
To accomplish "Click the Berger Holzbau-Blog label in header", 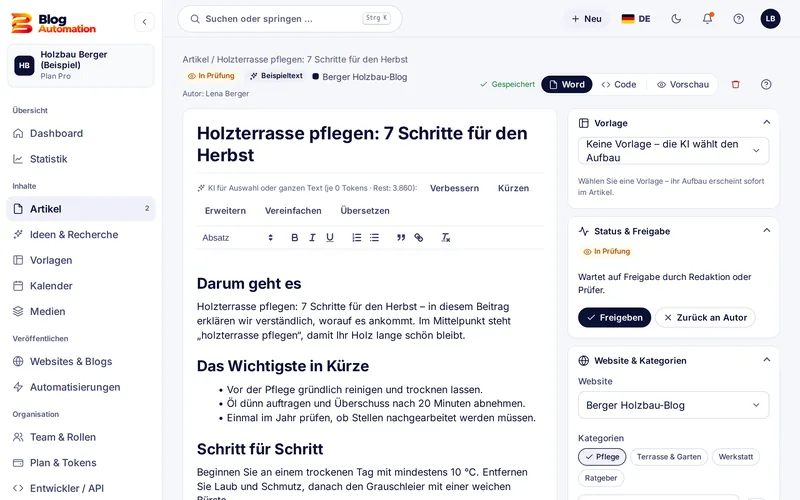I will pos(360,77).
